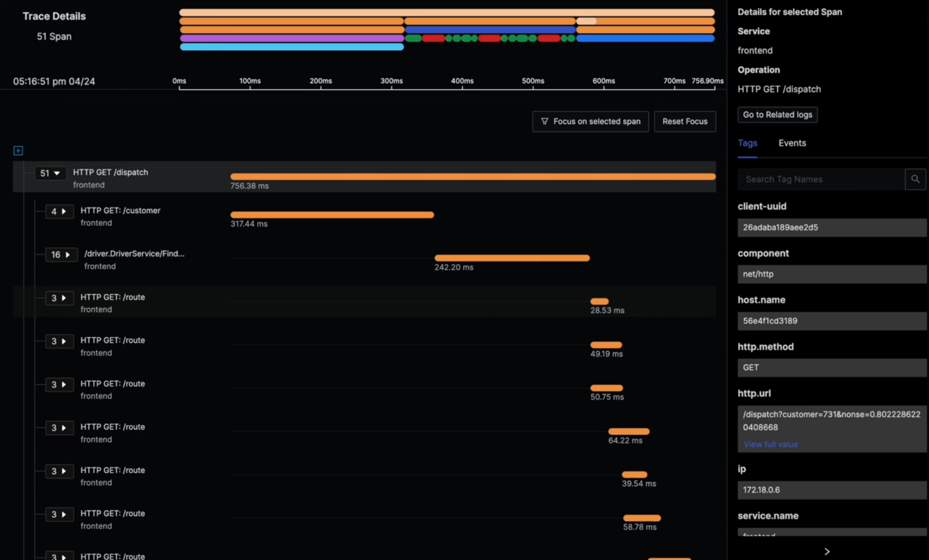
Task: Select the 242.20 ms driver service span bar
Action: pos(512,258)
